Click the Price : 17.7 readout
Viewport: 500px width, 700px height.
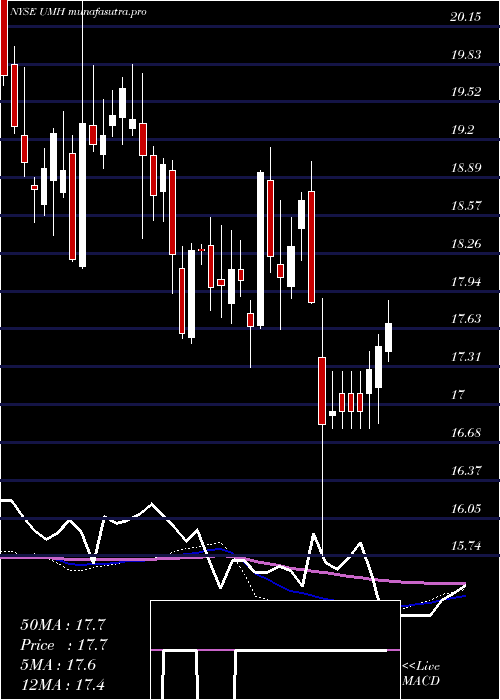[x=64, y=645]
